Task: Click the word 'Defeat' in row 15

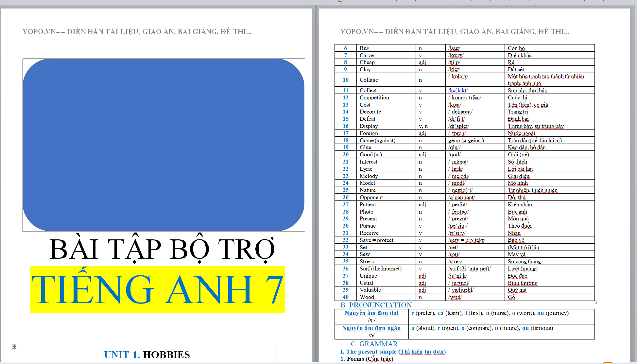Action: click(368, 119)
